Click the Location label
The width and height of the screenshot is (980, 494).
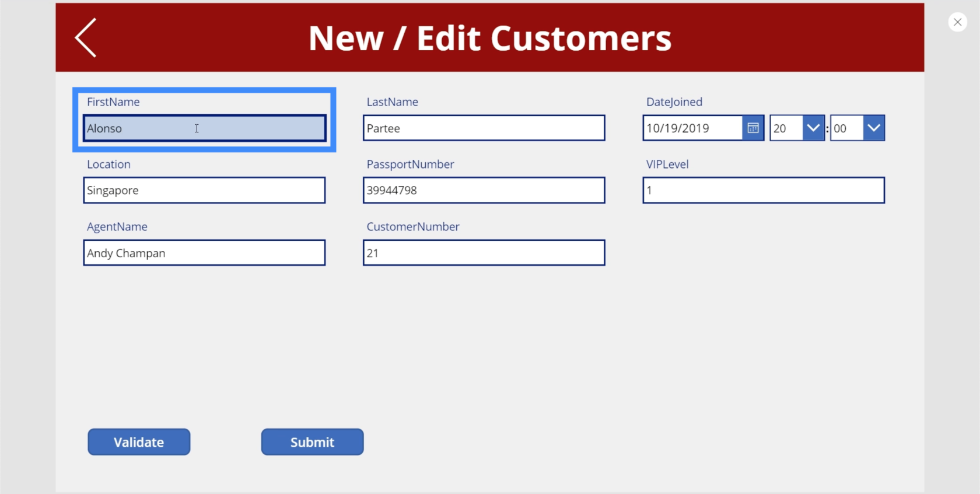[x=108, y=164]
